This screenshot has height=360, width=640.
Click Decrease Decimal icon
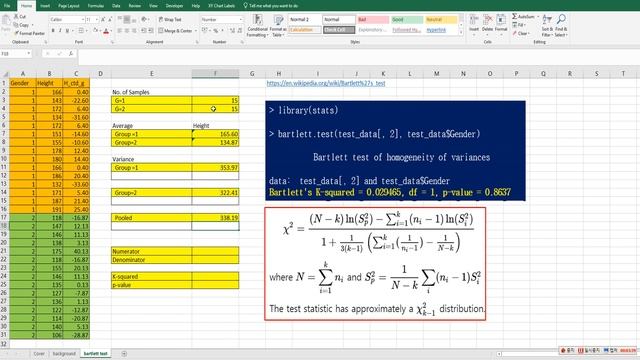pos(240,31)
